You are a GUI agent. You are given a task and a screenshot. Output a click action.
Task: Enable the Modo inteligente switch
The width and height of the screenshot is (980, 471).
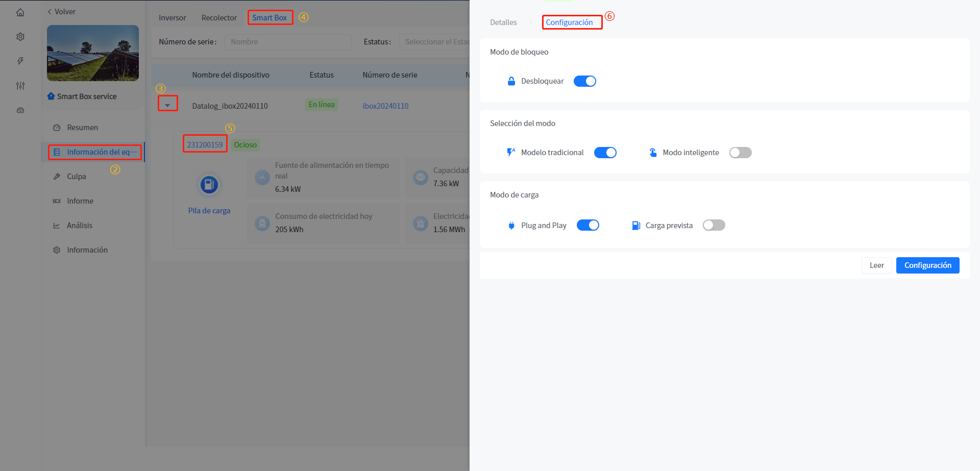pyautogui.click(x=740, y=153)
